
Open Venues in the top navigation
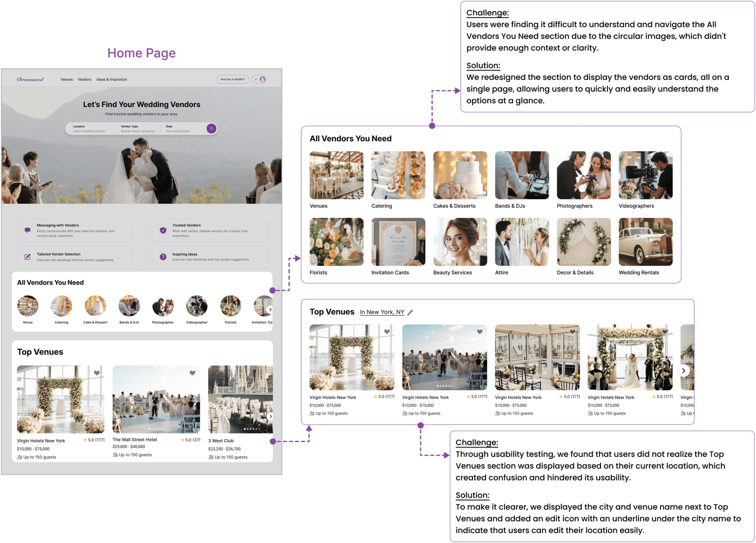tap(67, 80)
